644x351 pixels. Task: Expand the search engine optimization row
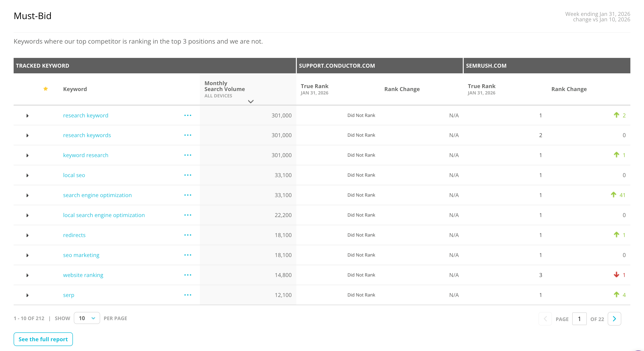pos(27,195)
